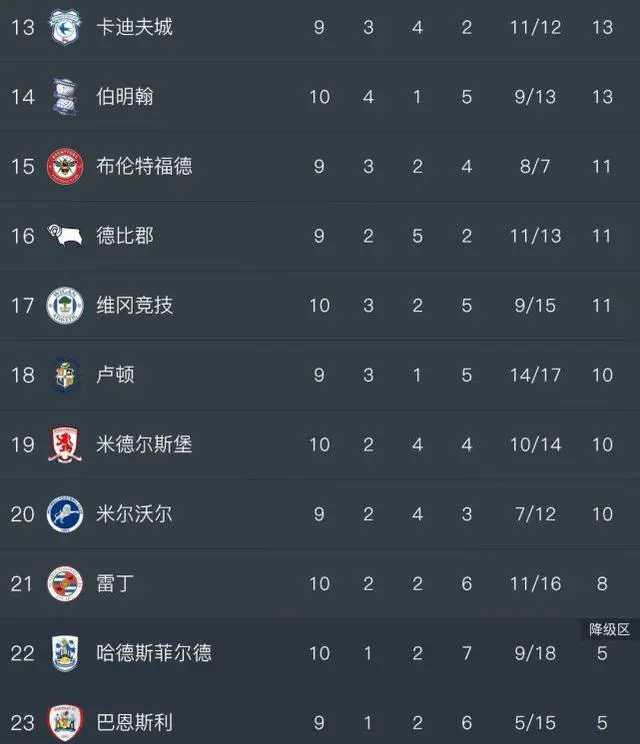Click the Millwall (米尔沃尔) lion badge
Image resolution: width=640 pixels, height=744 pixels.
pos(65,514)
